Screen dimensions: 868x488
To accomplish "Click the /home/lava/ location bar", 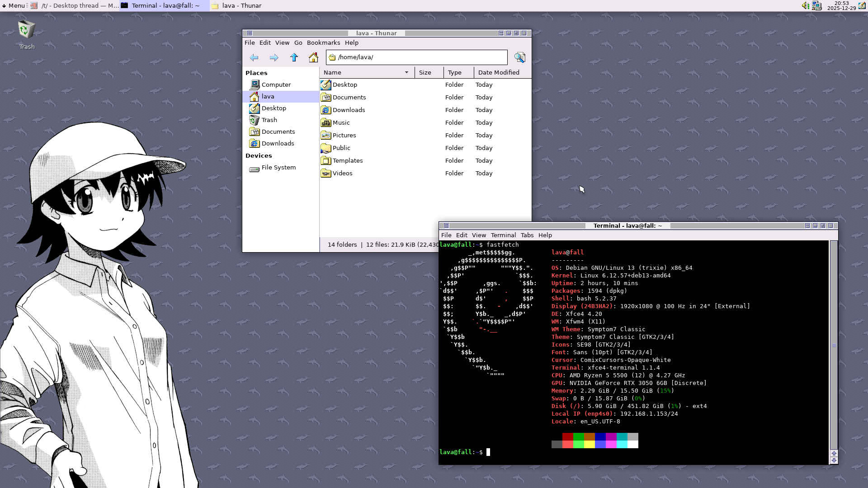I will (x=416, y=57).
